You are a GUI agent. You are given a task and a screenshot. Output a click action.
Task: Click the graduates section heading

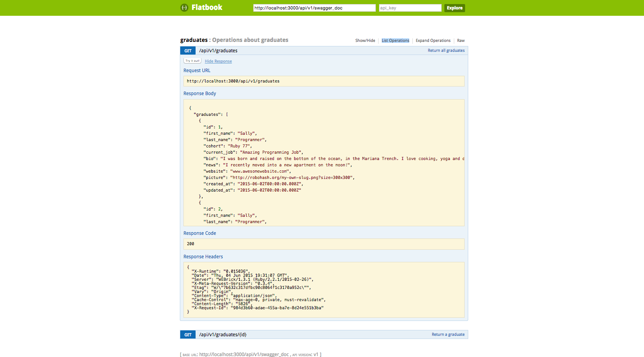(194, 40)
